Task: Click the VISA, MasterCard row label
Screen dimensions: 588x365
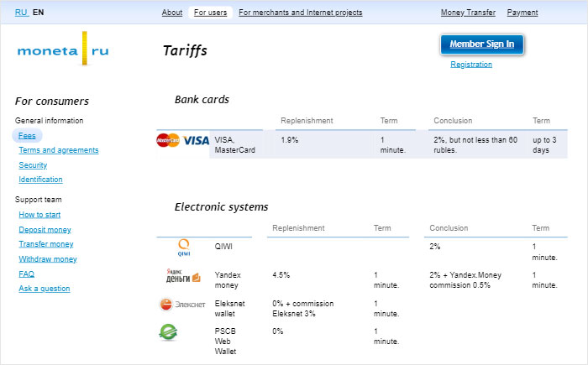Action: pyautogui.click(x=234, y=145)
